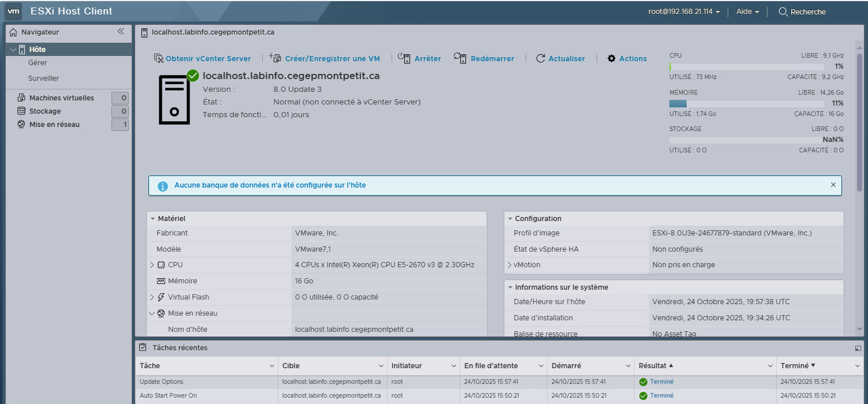
Task: Open the Recherche search field
Action: tap(802, 11)
